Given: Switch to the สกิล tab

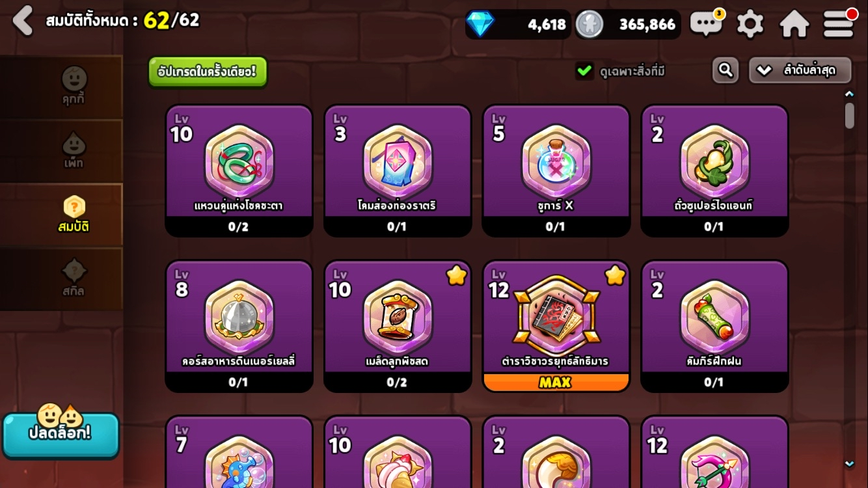Looking at the screenshot, I should point(73,278).
